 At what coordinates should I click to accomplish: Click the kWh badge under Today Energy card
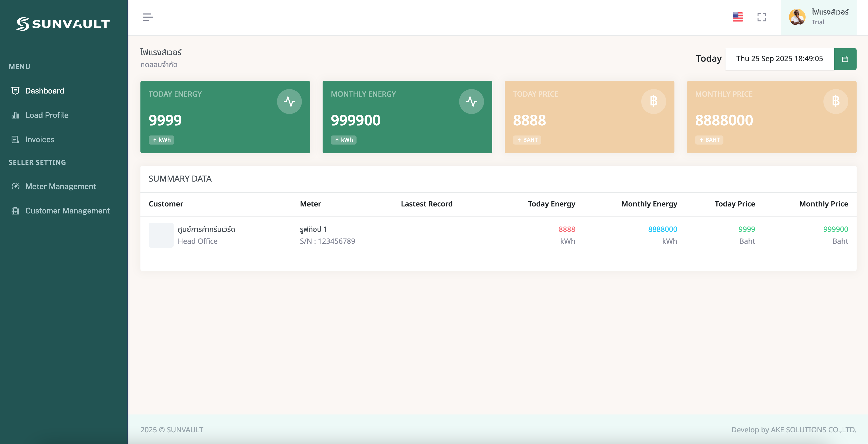click(x=161, y=140)
